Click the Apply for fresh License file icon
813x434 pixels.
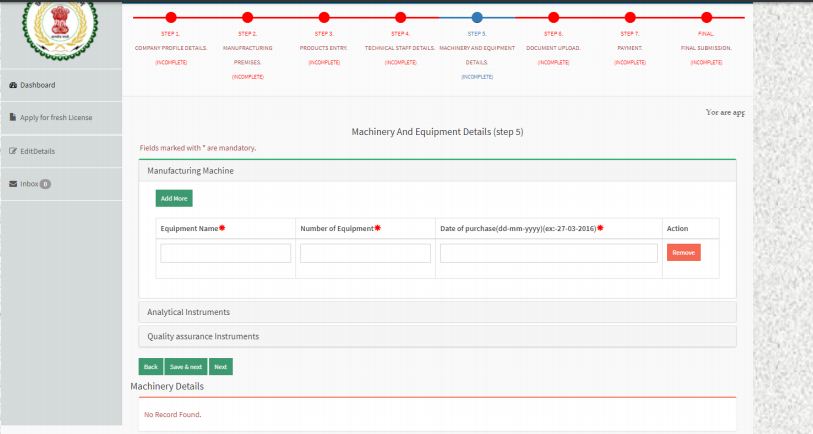13,118
